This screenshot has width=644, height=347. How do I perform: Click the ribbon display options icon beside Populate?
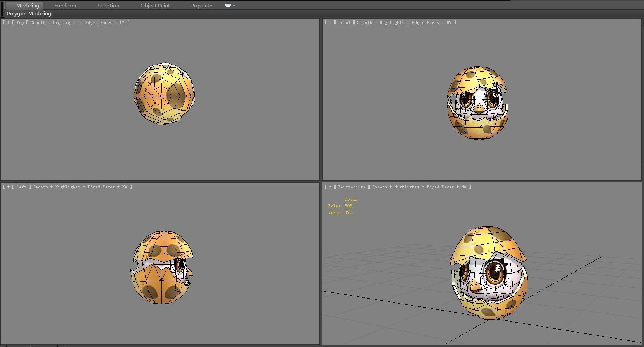[229, 5]
